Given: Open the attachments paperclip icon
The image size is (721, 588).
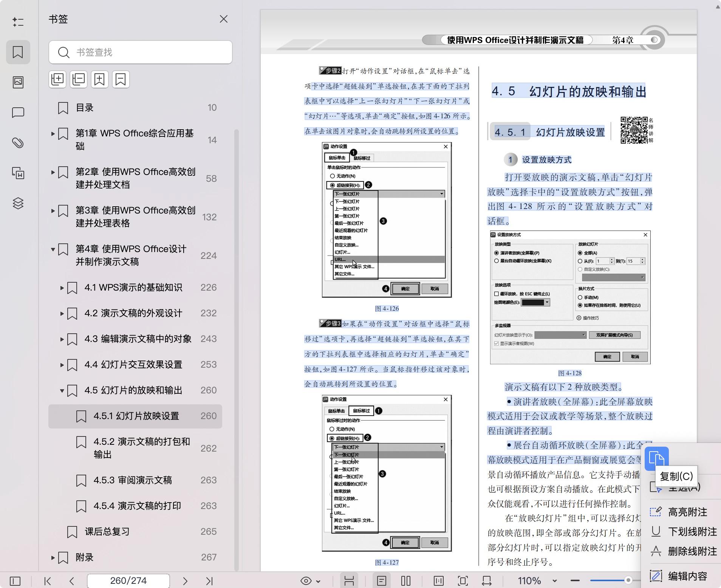Looking at the screenshot, I should [x=18, y=143].
